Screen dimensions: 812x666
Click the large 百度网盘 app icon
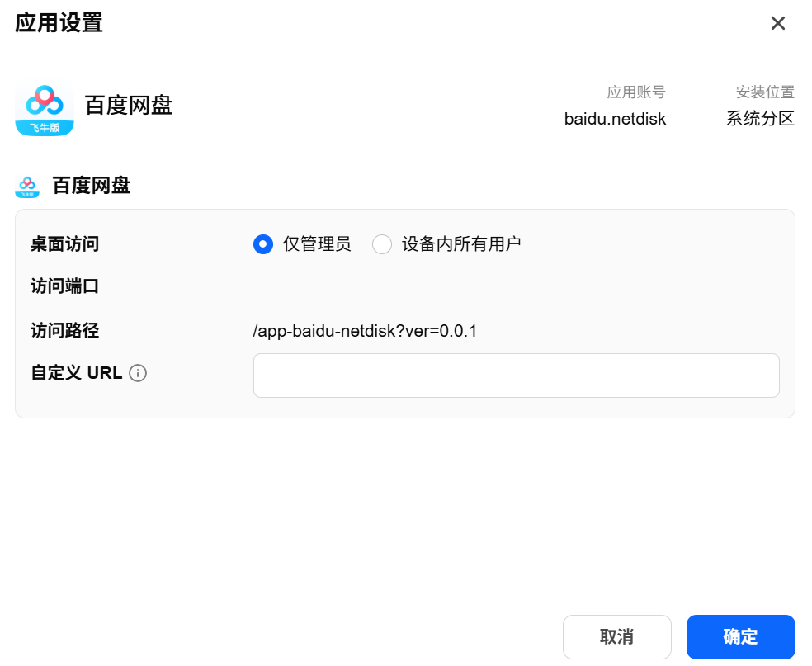[x=45, y=107]
